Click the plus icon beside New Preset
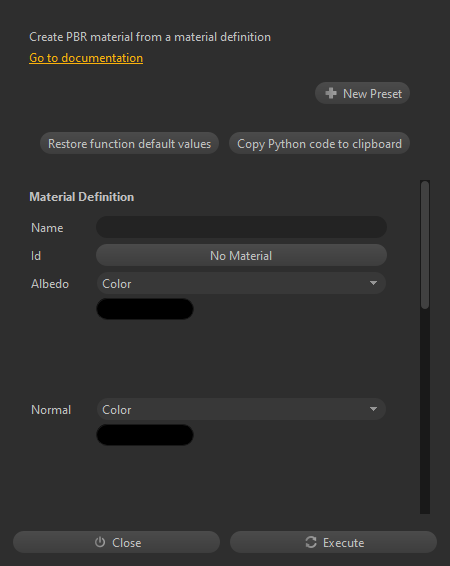Image resolution: width=450 pixels, height=566 pixels. point(331,93)
